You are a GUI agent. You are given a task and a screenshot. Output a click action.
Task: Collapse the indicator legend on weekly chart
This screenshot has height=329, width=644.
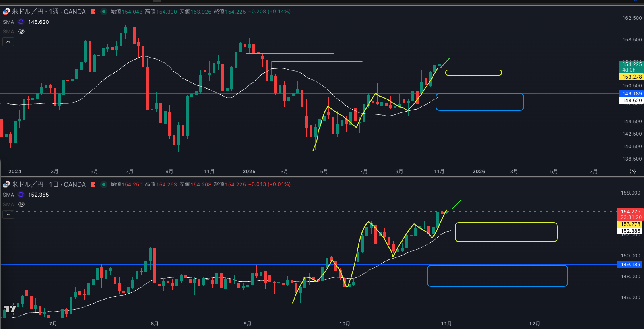(8, 42)
